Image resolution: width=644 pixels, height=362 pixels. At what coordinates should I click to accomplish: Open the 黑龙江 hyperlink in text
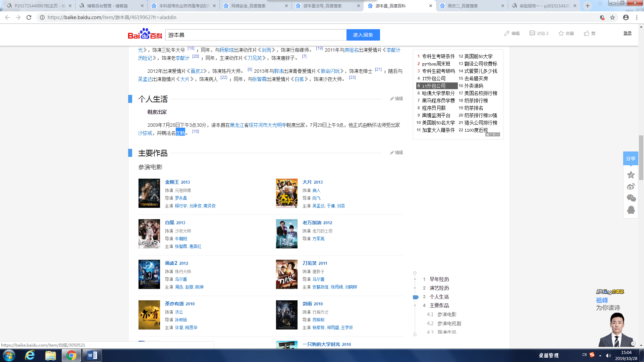[x=237, y=125]
